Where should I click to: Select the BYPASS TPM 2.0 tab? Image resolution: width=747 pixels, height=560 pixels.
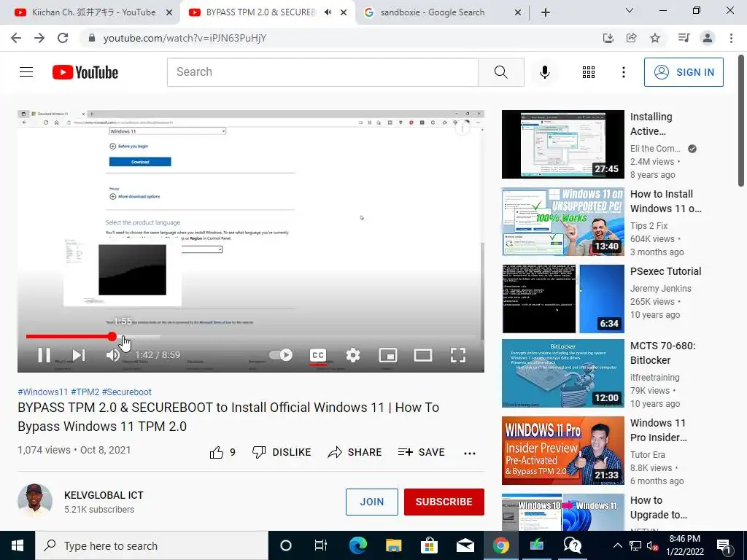coord(260,12)
